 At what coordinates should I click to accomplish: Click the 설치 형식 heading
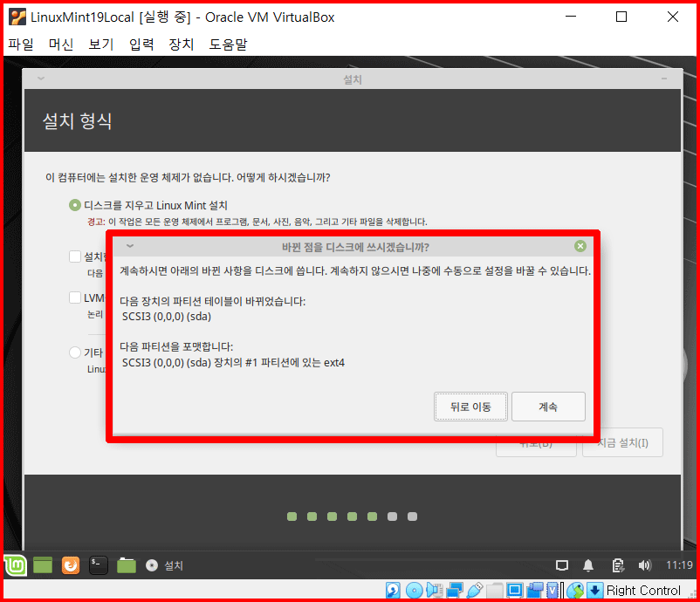click(77, 121)
